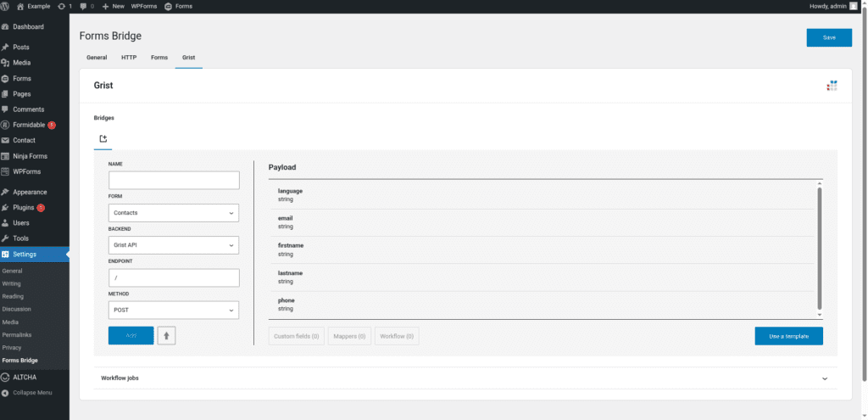Open the Howdy, admin account menu
This screenshot has height=420, width=868.
click(833, 6)
